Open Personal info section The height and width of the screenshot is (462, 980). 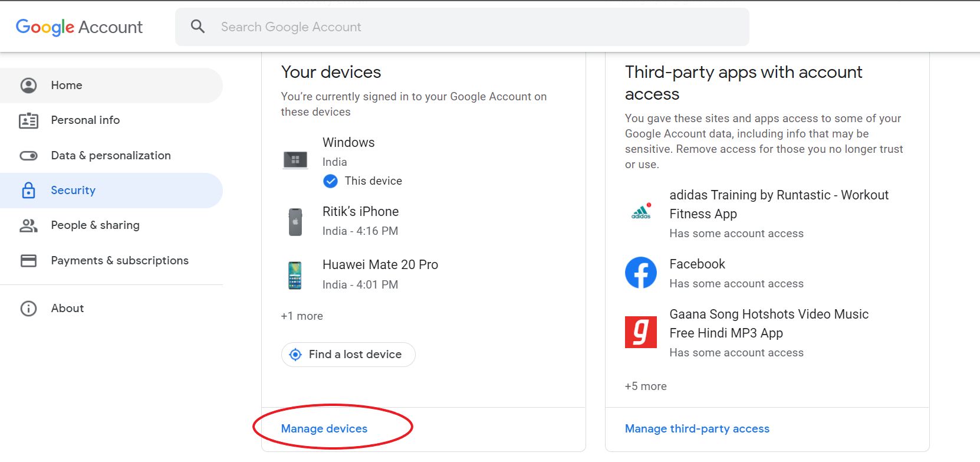point(111,120)
